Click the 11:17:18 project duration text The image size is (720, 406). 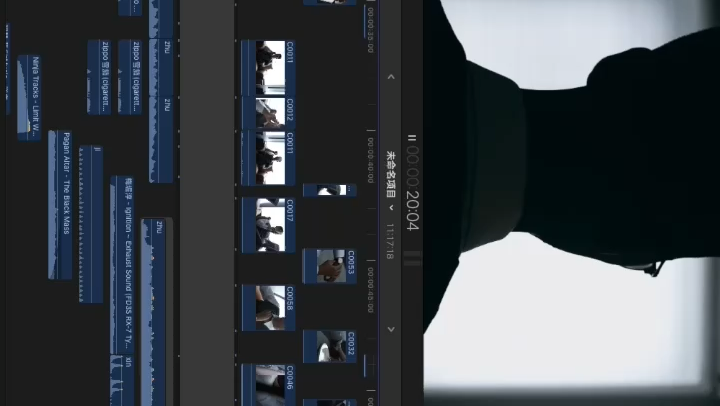pyautogui.click(x=390, y=241)
